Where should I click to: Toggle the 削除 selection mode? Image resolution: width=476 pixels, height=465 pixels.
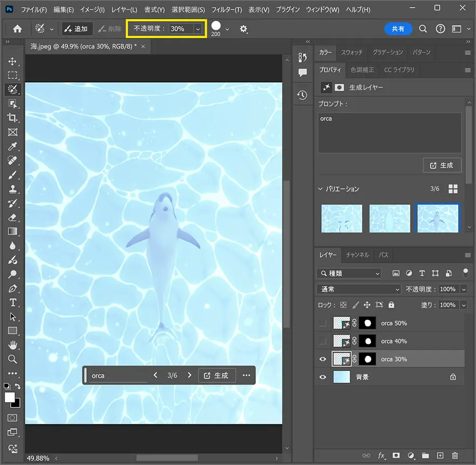click(110, 29)
